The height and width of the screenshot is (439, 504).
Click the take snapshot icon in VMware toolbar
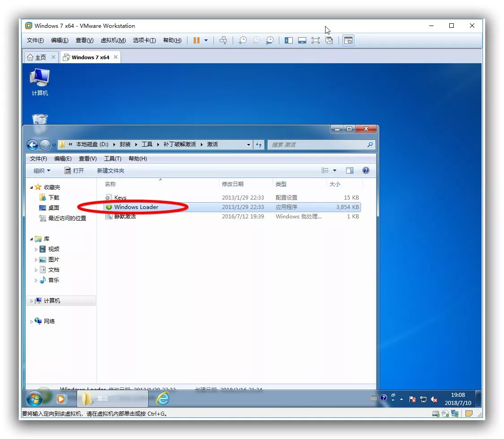(x=242, y=40)
